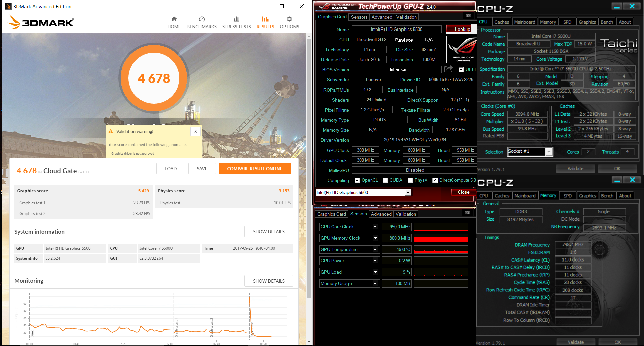Click the BIOS export share icon in GPU-Z

pos(448,69)
